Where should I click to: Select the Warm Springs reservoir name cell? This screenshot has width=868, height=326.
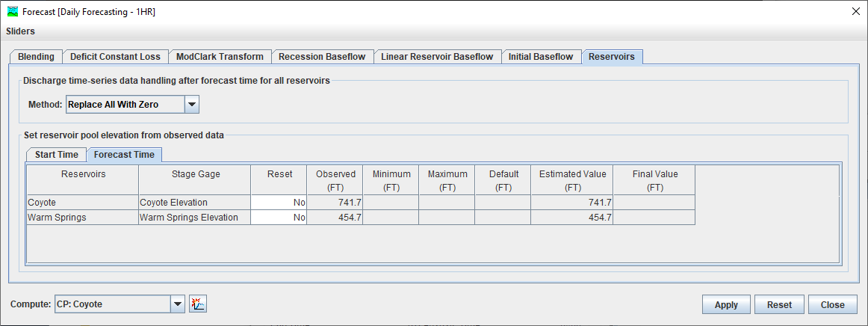[x=82, y=218]
